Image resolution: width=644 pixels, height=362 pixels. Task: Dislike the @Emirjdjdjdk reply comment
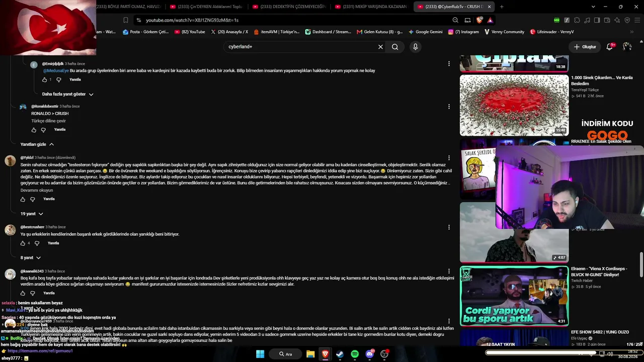[58, 79]
